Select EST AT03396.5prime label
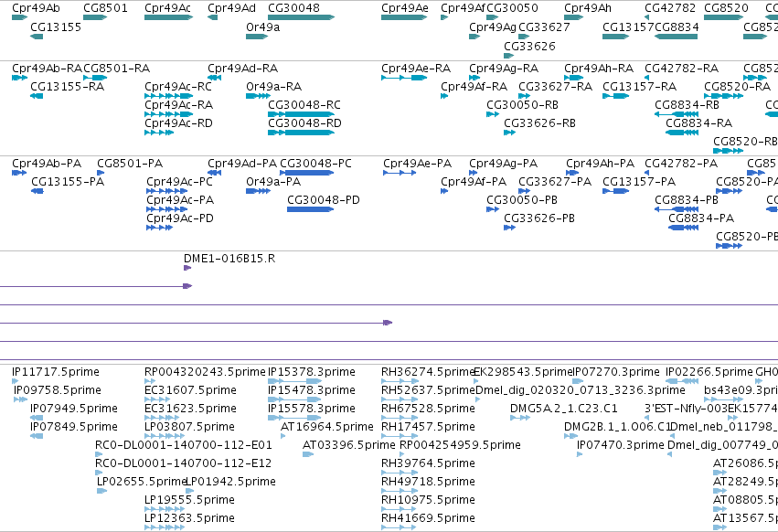Image resolution: width=778 pixels, height=532 pixels. tap(349, 445)
